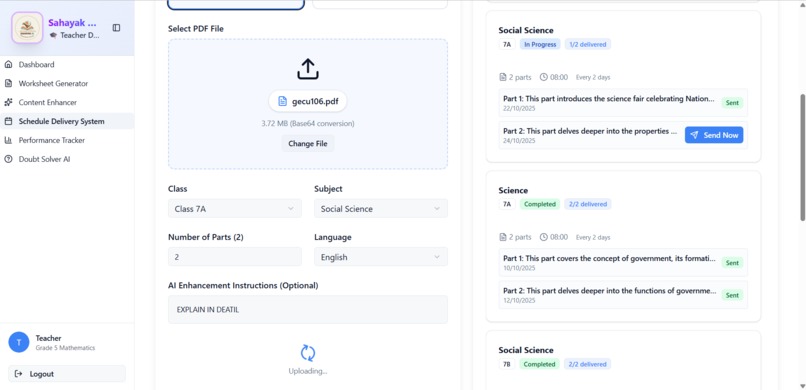
Task: Click the Worksheet Generator document icon
Action: 8,83
